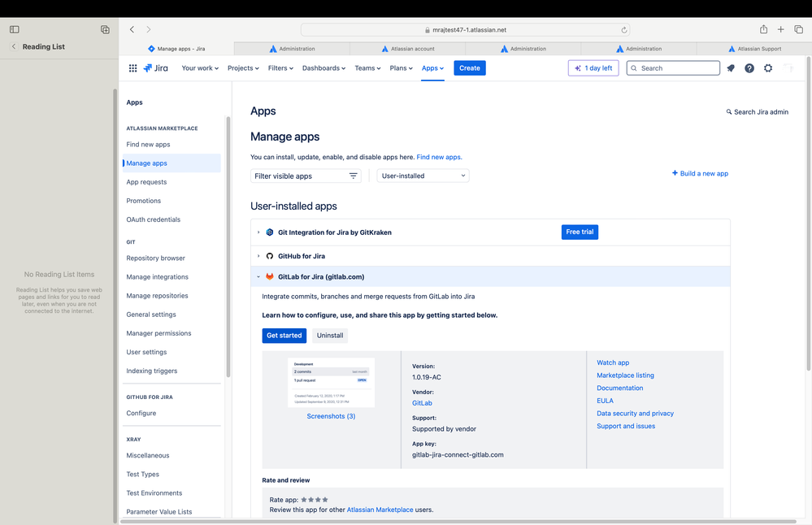812x525 pixels.
Task: Show tab overview icon
Action: [x=798, y=29]
